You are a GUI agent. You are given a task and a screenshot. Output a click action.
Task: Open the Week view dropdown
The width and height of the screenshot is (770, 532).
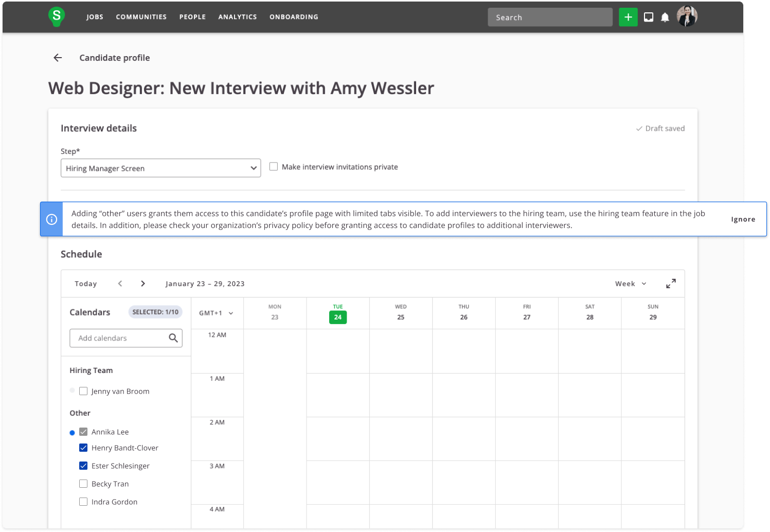[x=631, y=283]
